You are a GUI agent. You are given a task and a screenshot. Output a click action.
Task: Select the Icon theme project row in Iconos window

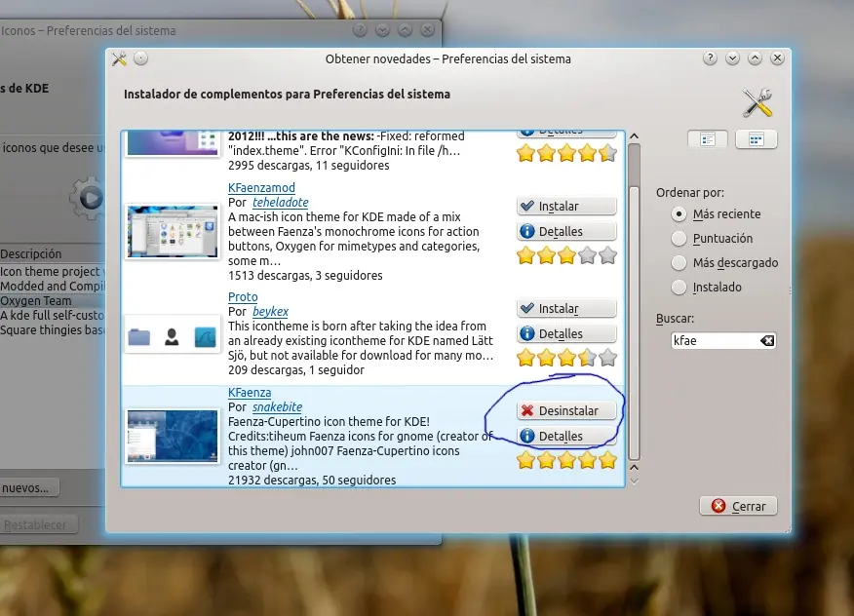point(53,271)
